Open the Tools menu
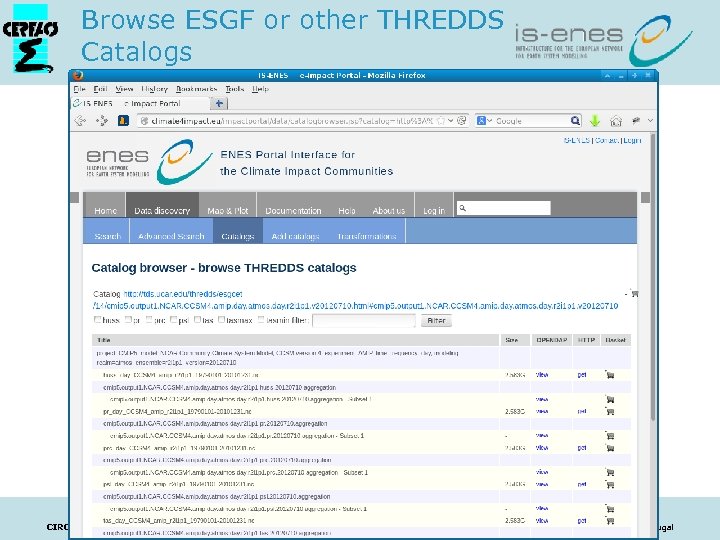 (234, 89)
